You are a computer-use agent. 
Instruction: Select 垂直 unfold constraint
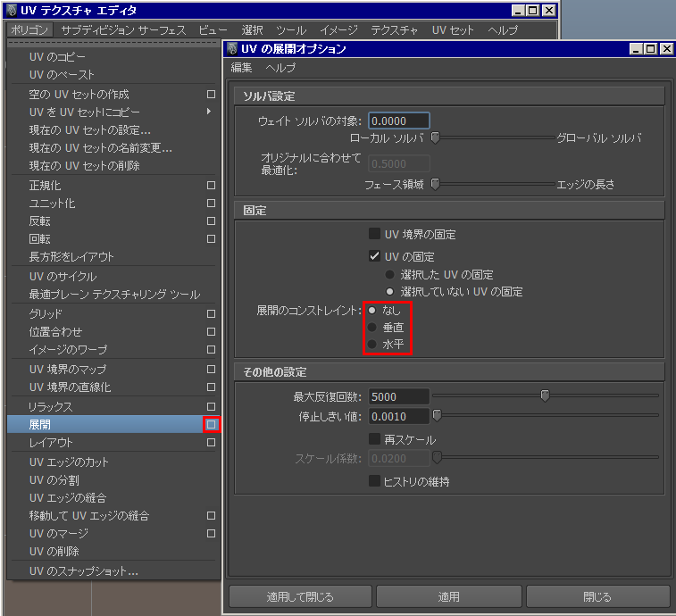[x=372, y=328]
